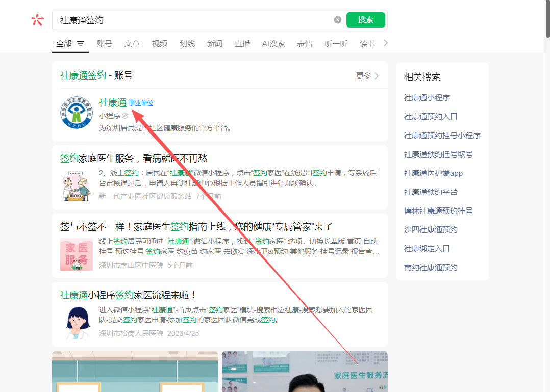Open the 社康通 mini program link
550x392 pixels.
(x=113, y=102)
